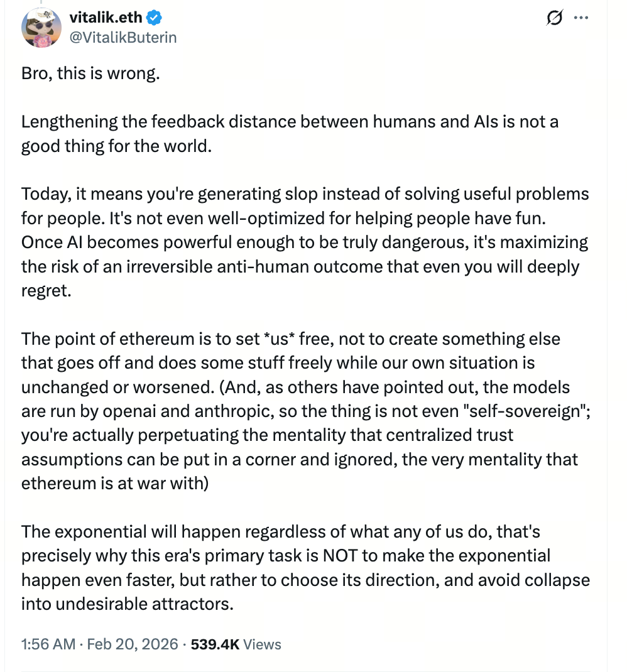The width and height of the screenshot is (627, 672).
Task: Click the line "Bro, this is wrong."
Action: [x=90, y=73]
